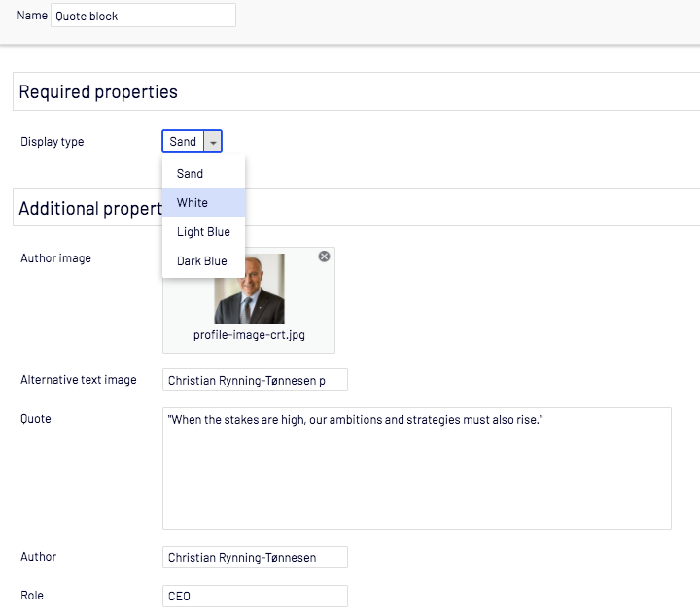
Task: Open the Display type dropdown arrow
Action: (x=213, y=142)
